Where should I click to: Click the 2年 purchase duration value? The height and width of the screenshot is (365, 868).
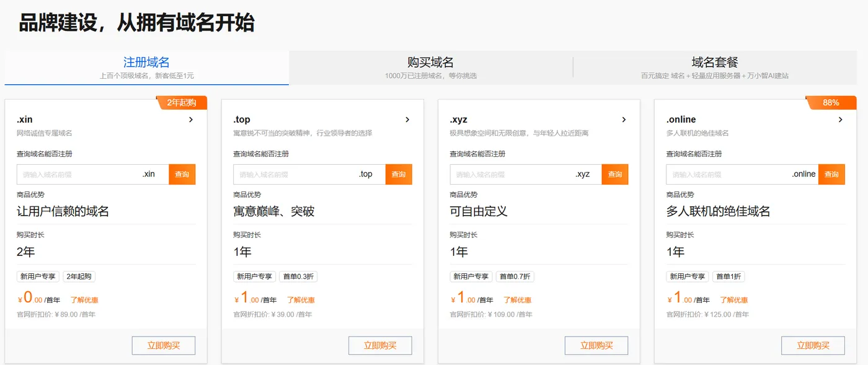(26, 252)
